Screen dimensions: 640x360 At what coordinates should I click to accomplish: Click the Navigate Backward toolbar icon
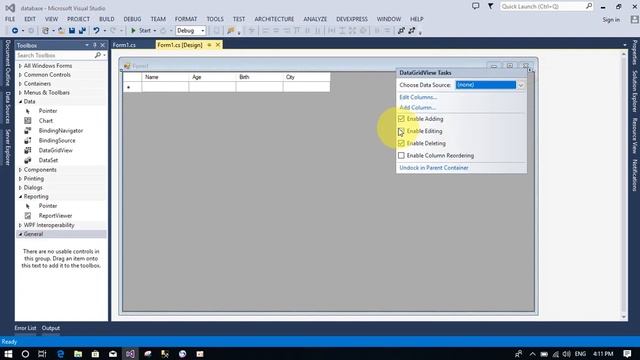[15, 31]
